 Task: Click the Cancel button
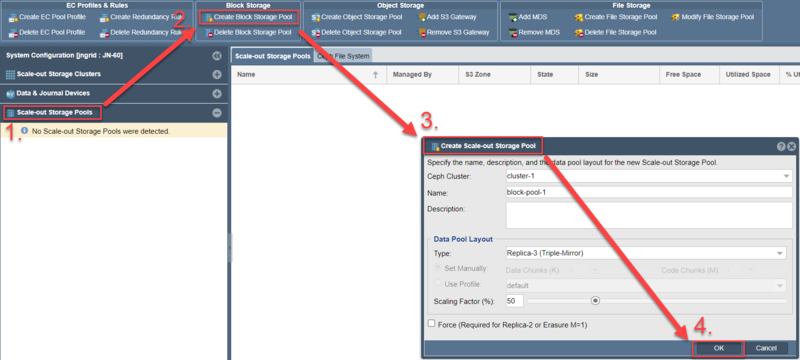(x=766, y=348)
